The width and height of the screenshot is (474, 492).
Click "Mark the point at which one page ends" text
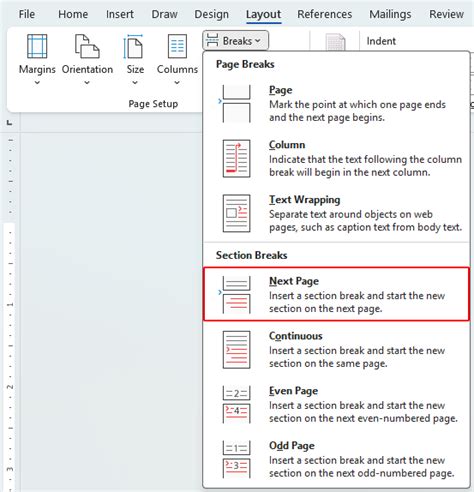click(357, 105)
